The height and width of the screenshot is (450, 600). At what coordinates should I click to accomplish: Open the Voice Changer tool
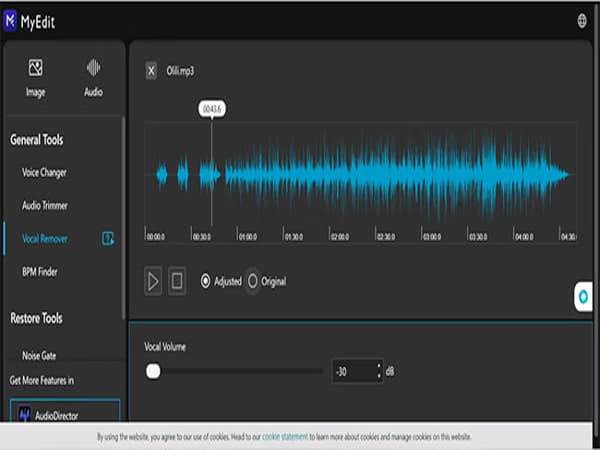pos(44,173)
